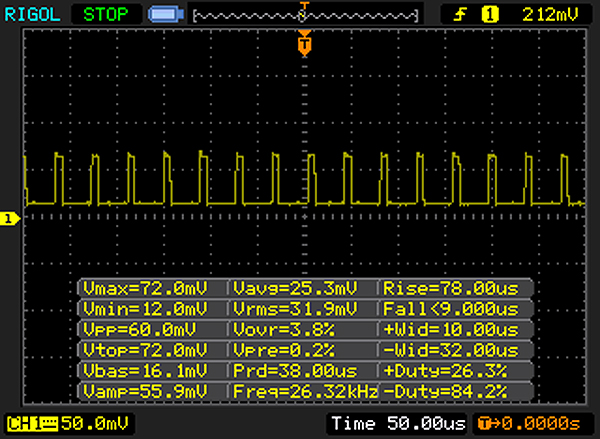The image size is (600, 439).
Task: Click the Time 50.00us timebase readout
Action: tap(398, 424)
